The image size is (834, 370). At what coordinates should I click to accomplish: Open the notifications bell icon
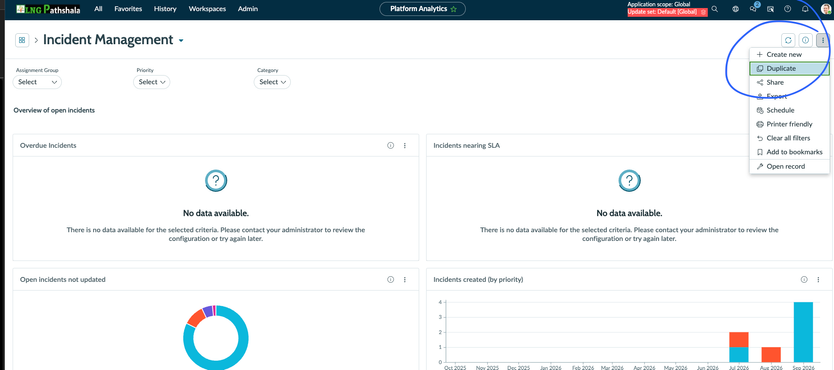(805, 9)
